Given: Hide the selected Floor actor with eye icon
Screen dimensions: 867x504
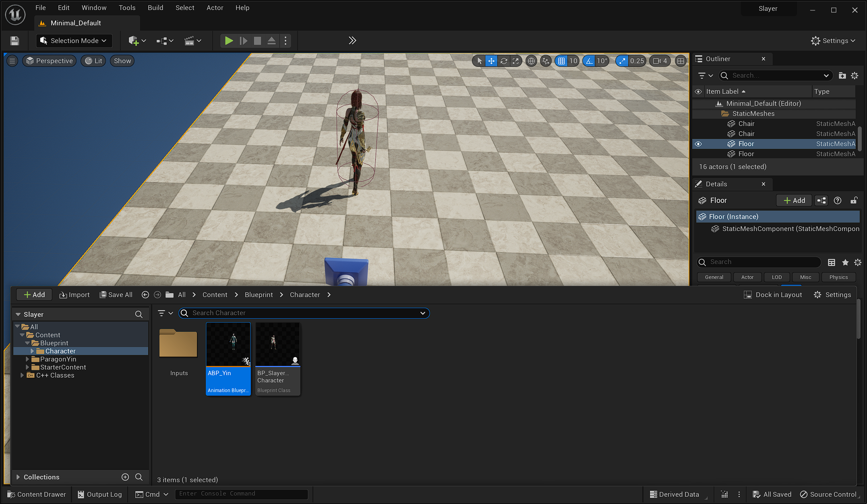Looking at the screenshot, I should [698, 144].
